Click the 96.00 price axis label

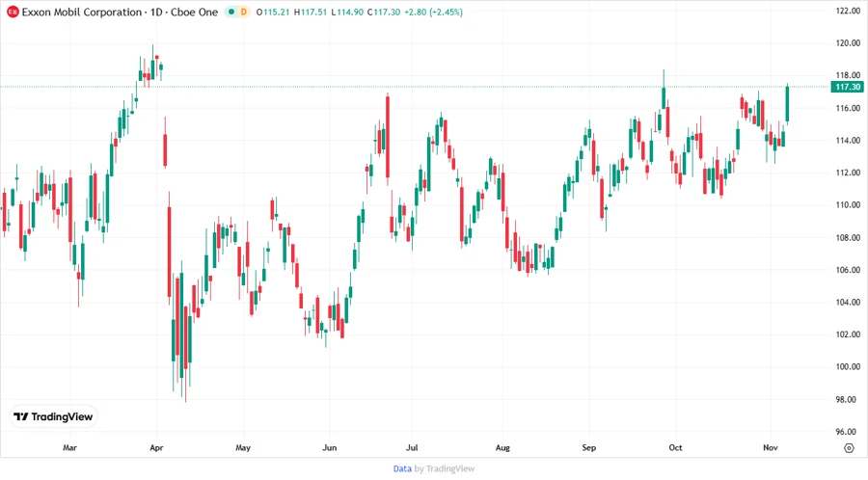(x=848, y=432)
